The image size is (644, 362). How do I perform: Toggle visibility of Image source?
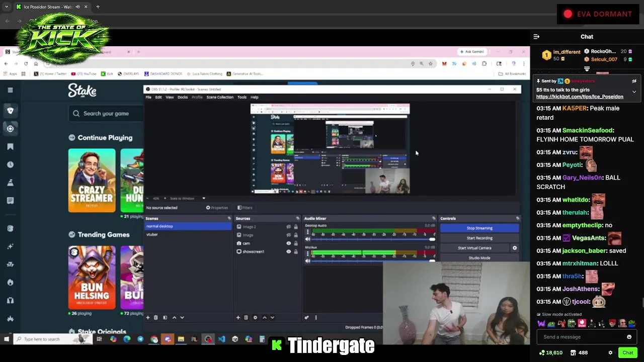(x=288, y=235)
